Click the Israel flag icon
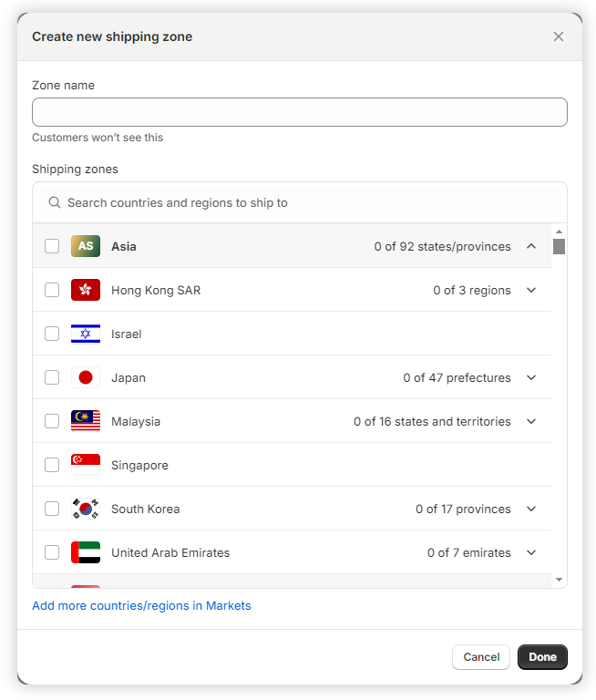 86,334
